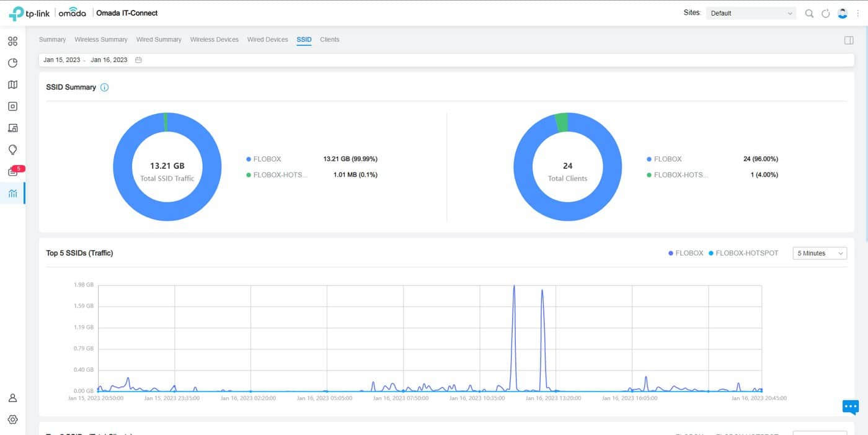Viewport: 868px width, 435px height.
Task: Open the Statistics pie chart icon
Action: pyautogui.click(x=12, y=63)
